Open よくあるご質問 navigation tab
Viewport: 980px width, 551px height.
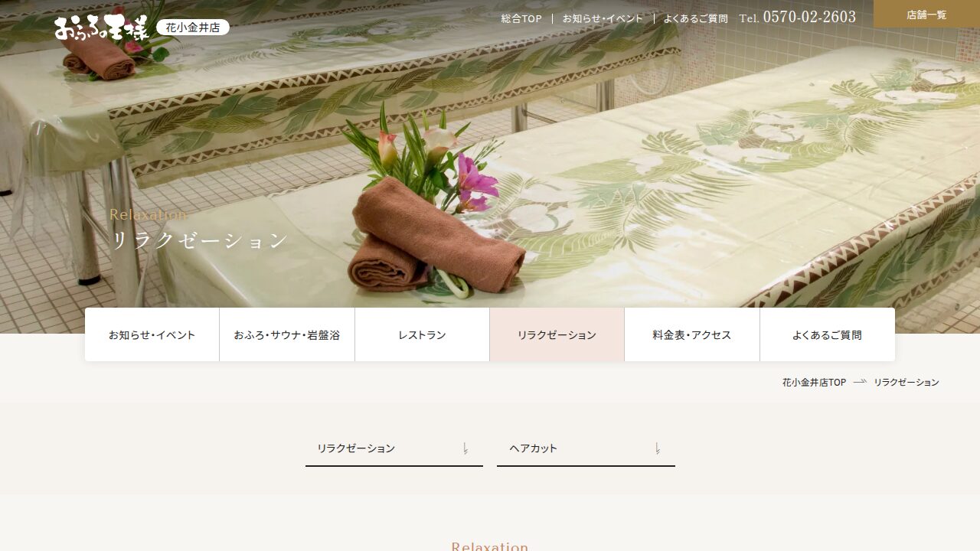coord(827,334)
